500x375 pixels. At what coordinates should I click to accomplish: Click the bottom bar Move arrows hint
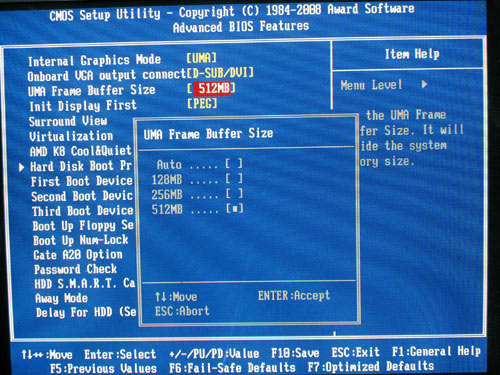coord(47,354)
